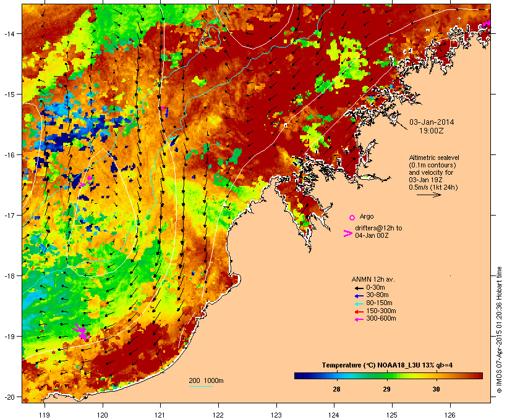The width and height of the screenshot is (507, 420).
Task: Click the latitude axis label -14
Action: point(9,33)
